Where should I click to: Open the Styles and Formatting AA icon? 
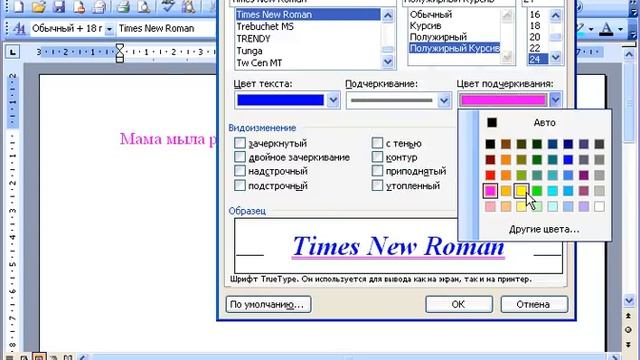coord(19,29)
